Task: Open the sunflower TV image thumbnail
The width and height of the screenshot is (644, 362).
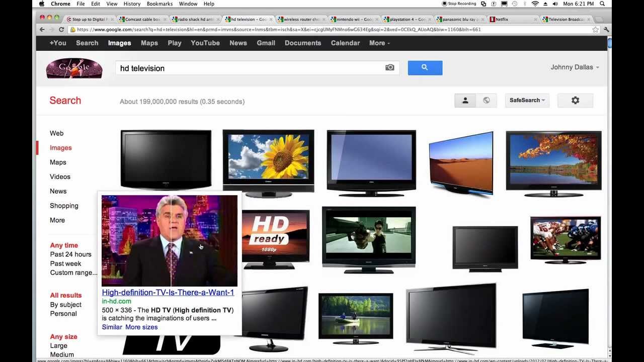Action: [x=268, y=163]
